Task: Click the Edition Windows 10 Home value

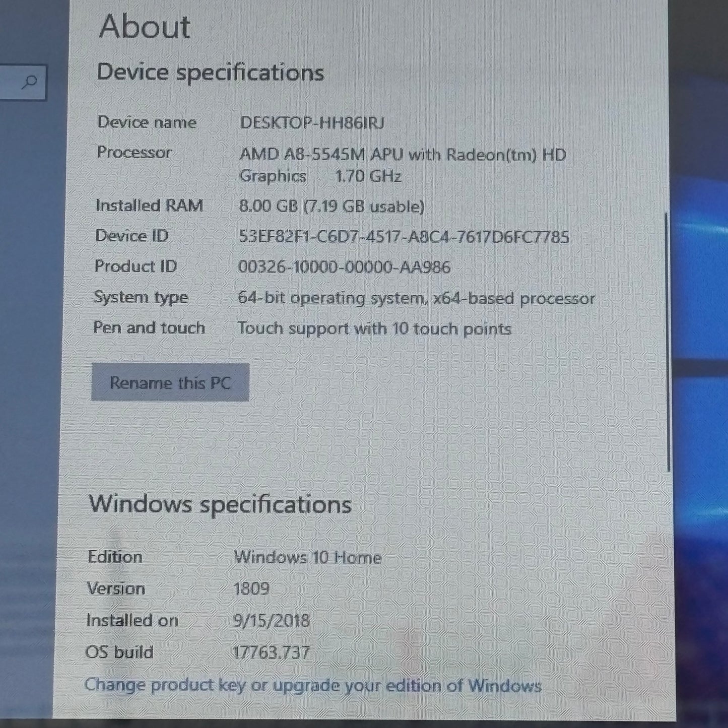Action: (x=308, y=557)
